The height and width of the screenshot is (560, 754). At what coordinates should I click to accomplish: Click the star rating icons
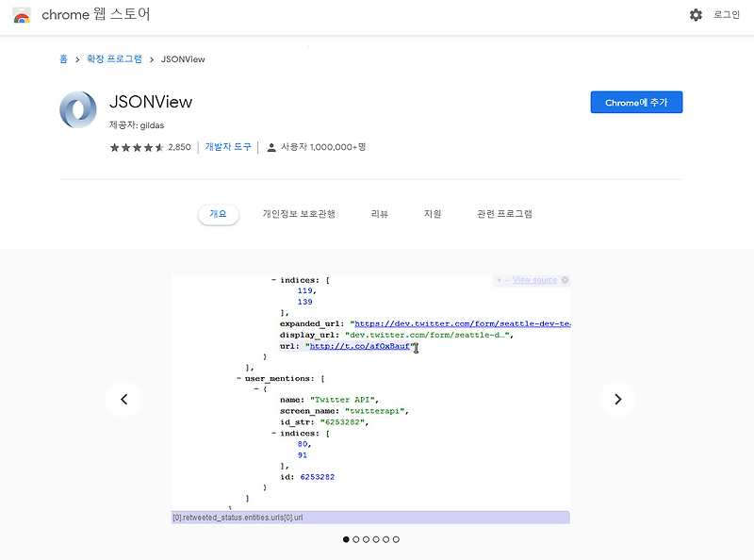pos(135,147)
